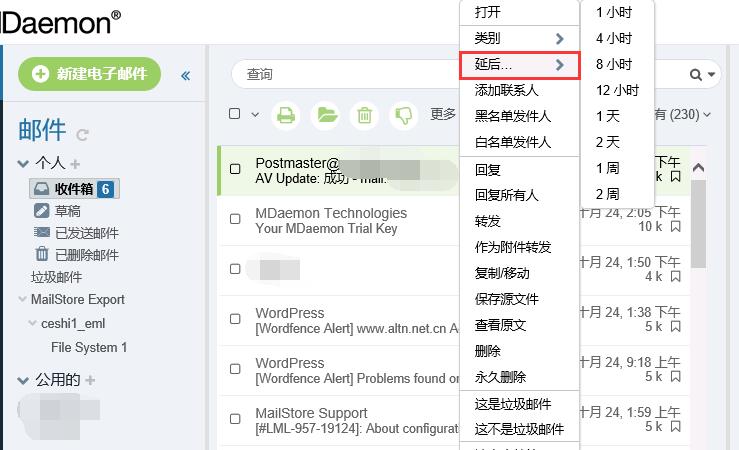
Task: Select the Postmaster message checkbox
Action: (x=235, y=169)
